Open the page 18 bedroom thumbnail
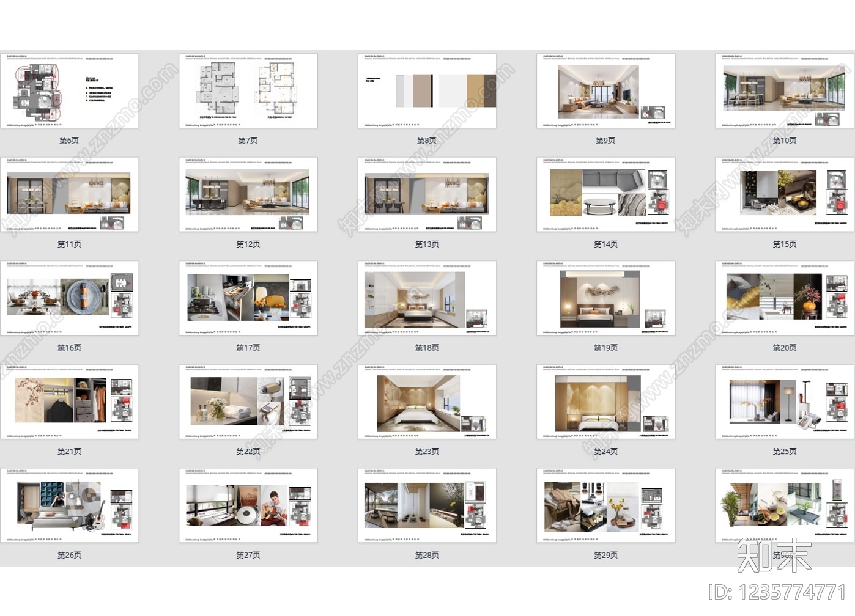The width and height of the screenshot is (855, 616). click(427, 298)
